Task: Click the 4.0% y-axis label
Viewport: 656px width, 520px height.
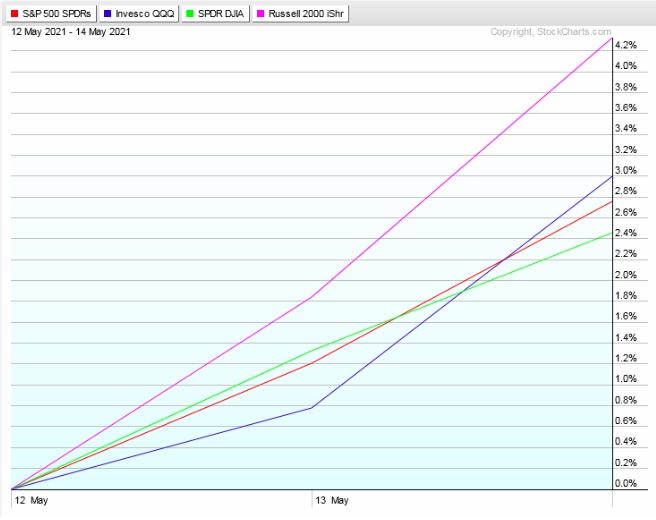Action: pos(625,66)
